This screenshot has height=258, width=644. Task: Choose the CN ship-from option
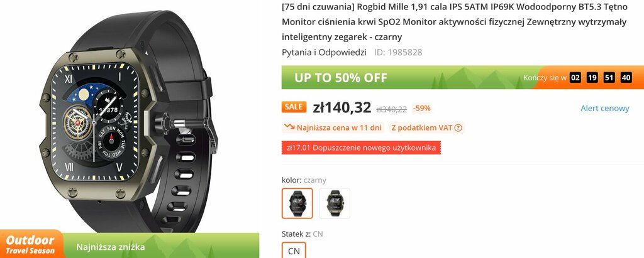click(294, 251)
